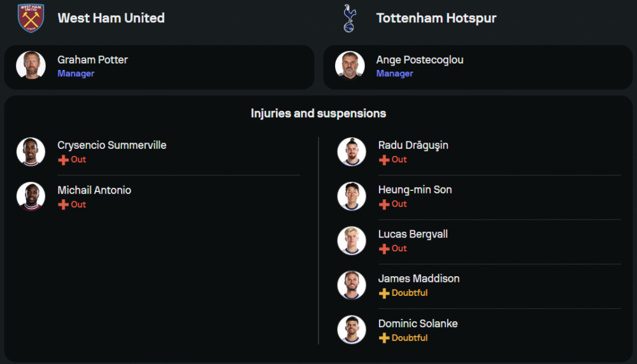Viewport: 637px width, 364px height.
Task: Click the yellow doubtful cross beside Dominic Solanke
Action: pos(384,338)
